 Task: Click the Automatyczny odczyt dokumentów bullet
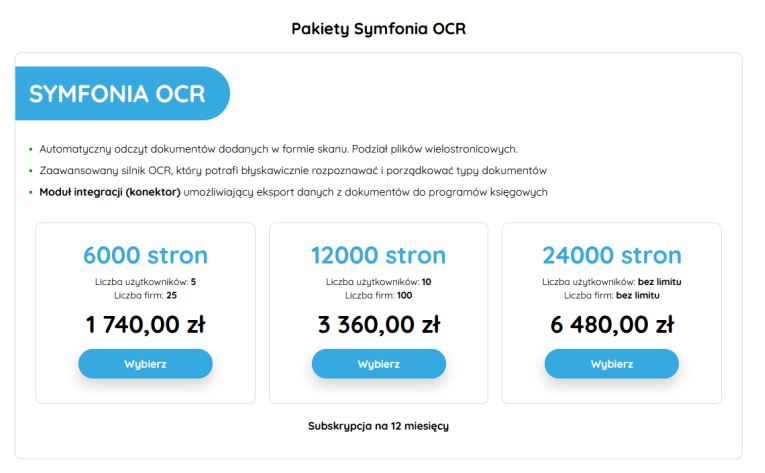tap(278, 149)
